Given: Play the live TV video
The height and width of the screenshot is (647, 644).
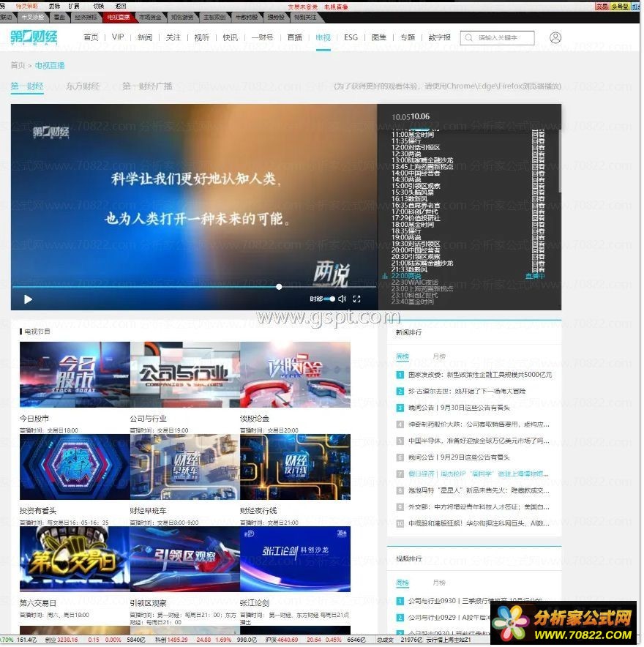Looking at the screenshot, I should pyautogui.click(x=28, y=299).
